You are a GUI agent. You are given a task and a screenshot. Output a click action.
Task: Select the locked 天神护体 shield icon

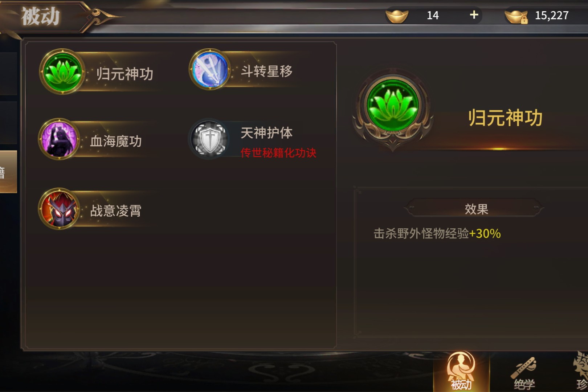point(209,139)
